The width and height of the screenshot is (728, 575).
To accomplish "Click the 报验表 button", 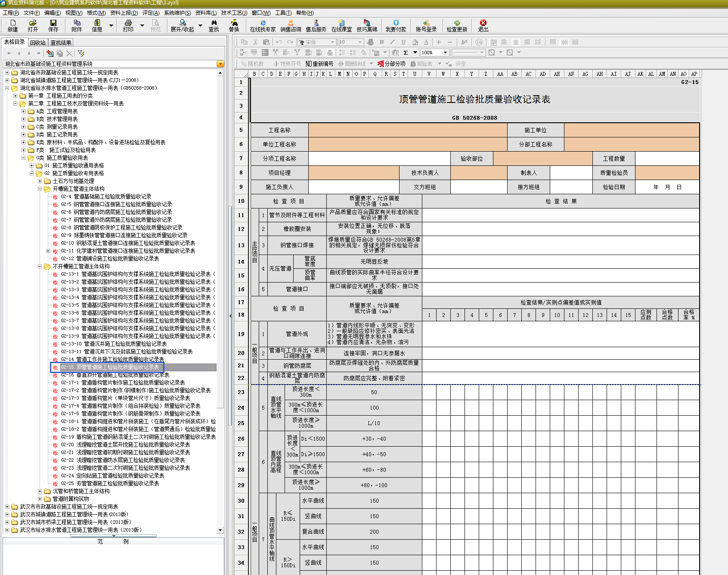I will pyautogui.click(x=421, y=64).
